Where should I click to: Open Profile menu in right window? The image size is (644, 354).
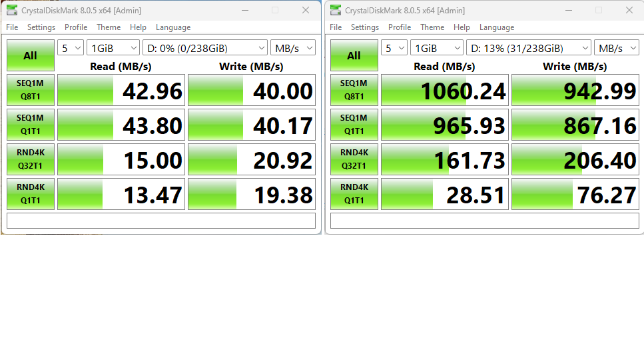[x=400, y=27]
